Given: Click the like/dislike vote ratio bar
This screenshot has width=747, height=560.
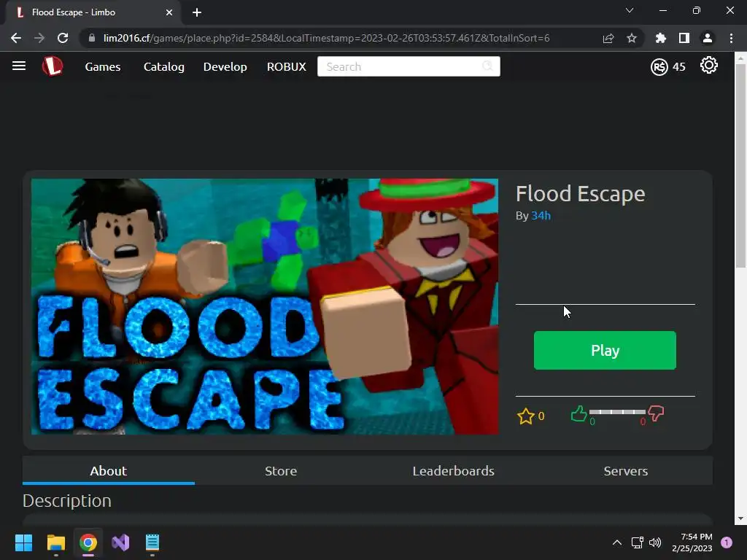Looking at the screenshot, I should pos(617,412).
